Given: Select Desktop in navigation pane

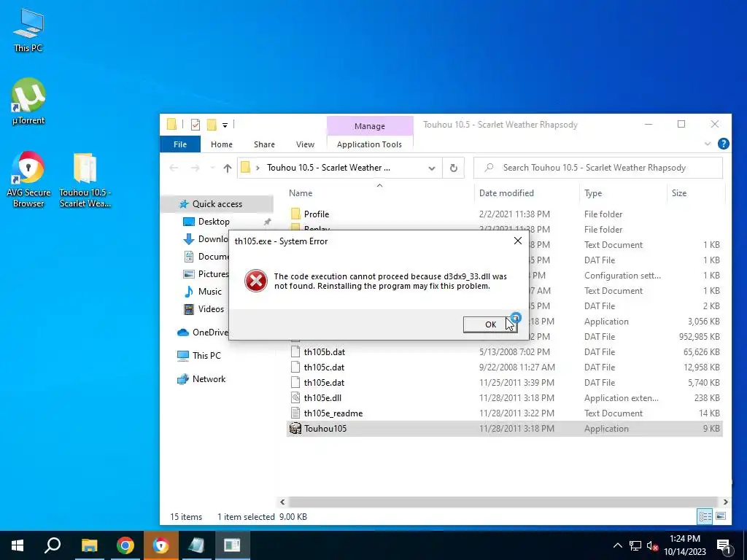Looking at the screenshot, I should point(214,222).
